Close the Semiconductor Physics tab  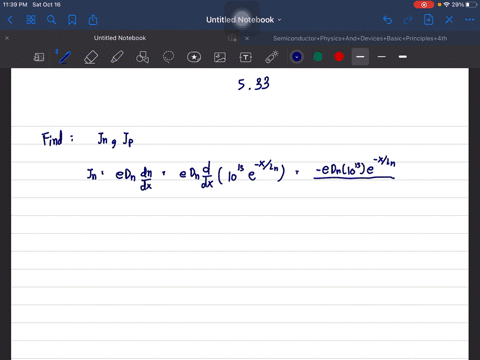click(x=247, y=38)
